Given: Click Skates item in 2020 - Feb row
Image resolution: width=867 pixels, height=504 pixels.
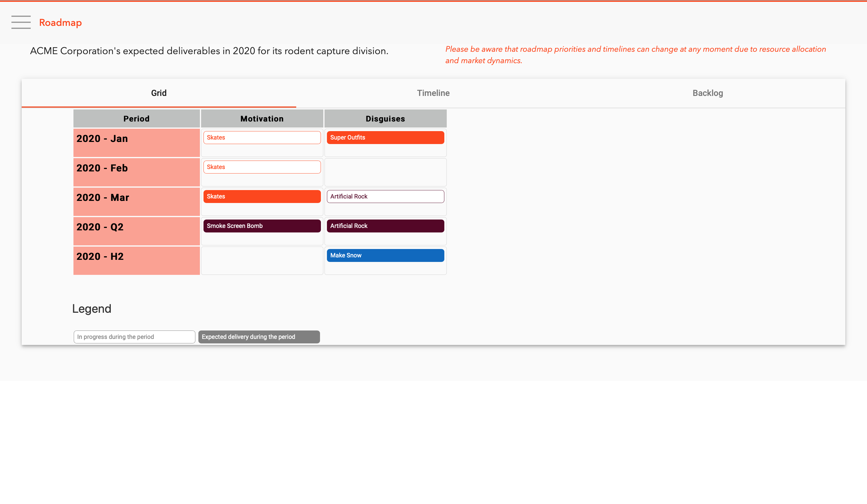Looking at the screenshot, I should click(x=262, y=167).
